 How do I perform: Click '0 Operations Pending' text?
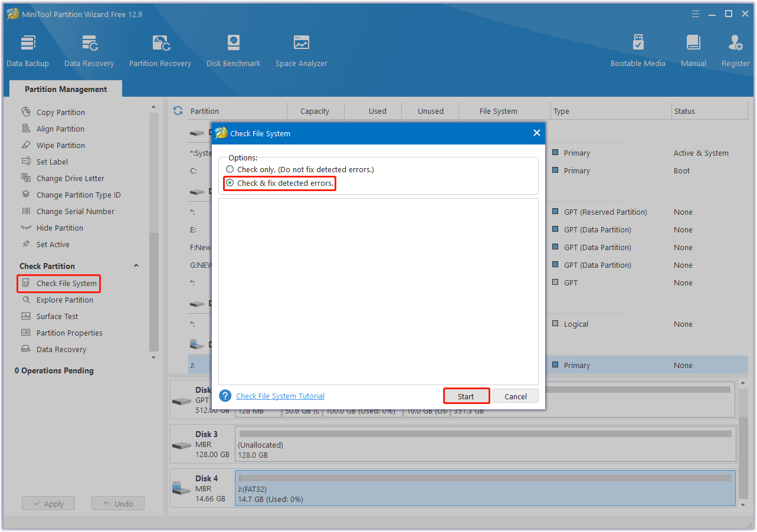(x=54, y=370)
